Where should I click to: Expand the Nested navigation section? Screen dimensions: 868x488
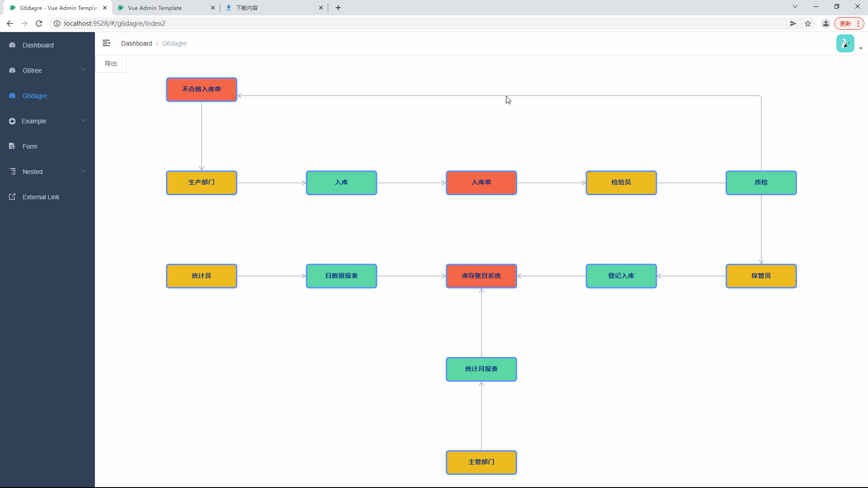click(47, 172)
